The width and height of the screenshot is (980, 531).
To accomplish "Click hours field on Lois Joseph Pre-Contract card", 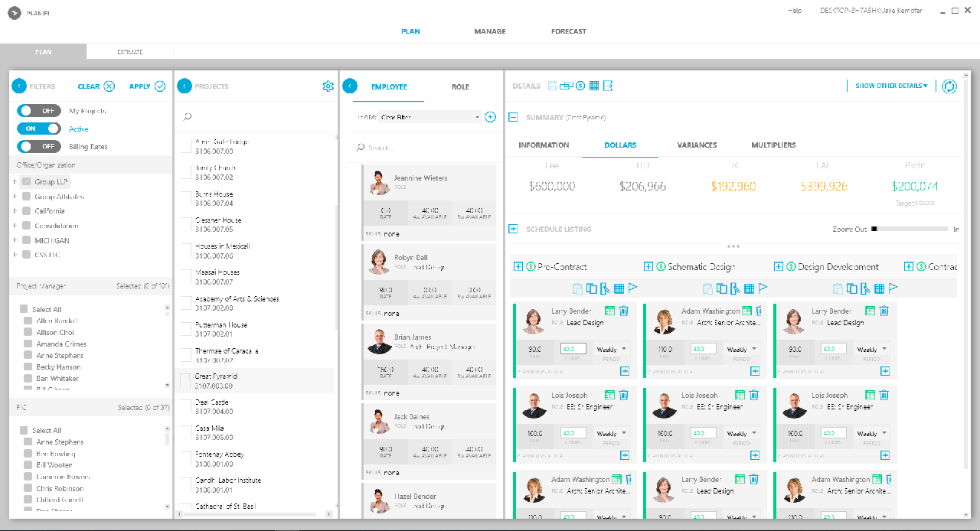I will click(573, 433).
